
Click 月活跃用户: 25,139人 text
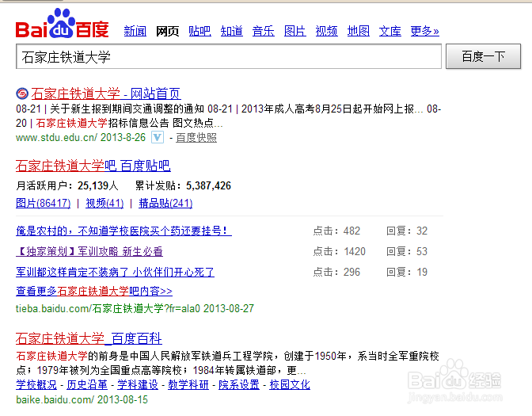(66, 185)
